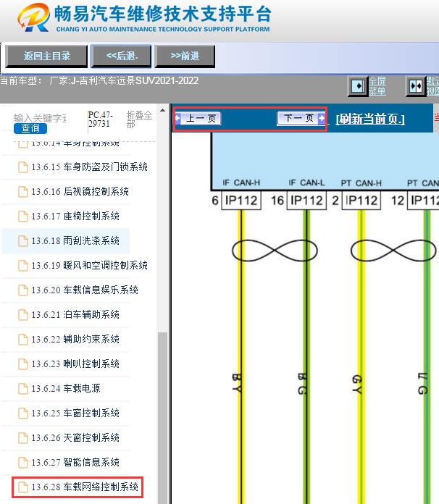Click the 查询 search button

point(30,129)
